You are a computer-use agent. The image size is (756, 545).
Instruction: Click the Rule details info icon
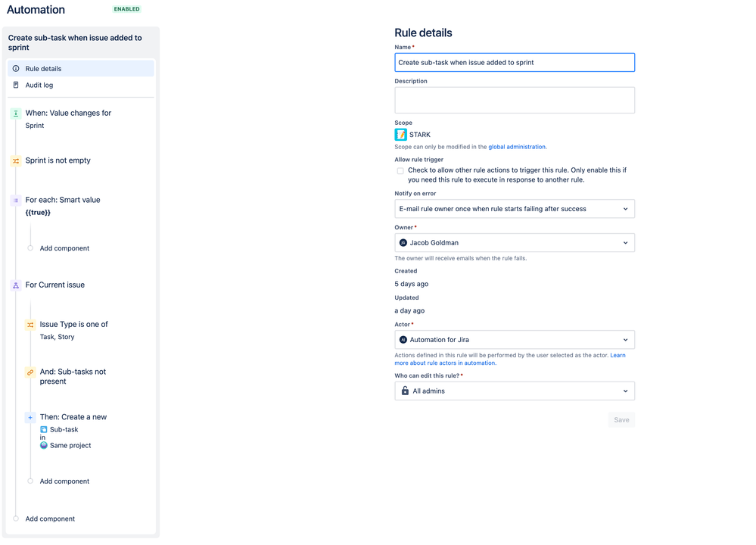[16, 68]
